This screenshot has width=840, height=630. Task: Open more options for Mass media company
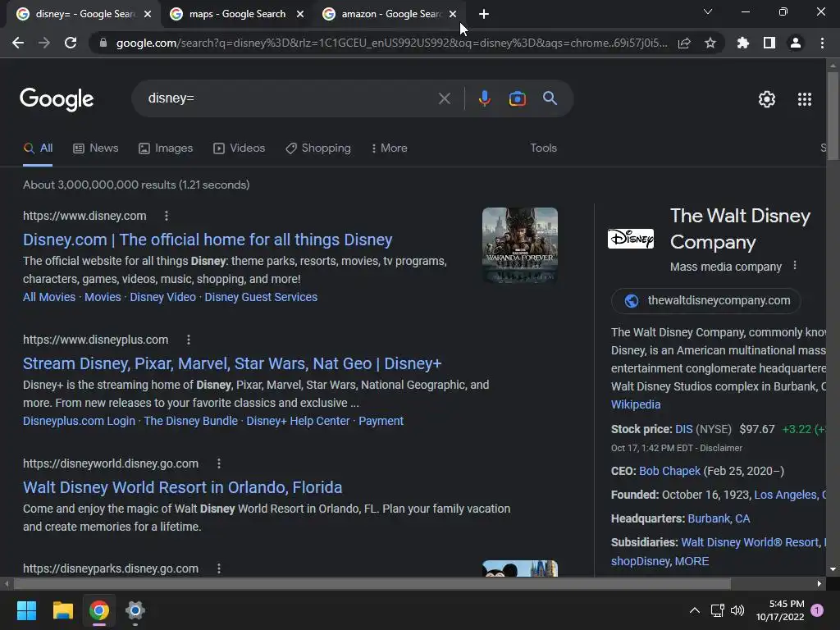795,266
